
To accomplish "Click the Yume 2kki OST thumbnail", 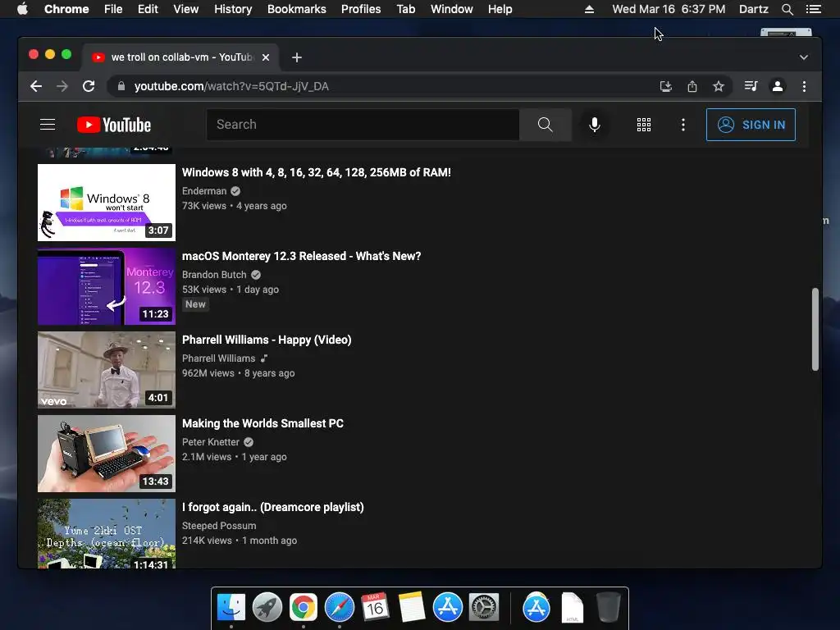I will click(107, 533).
